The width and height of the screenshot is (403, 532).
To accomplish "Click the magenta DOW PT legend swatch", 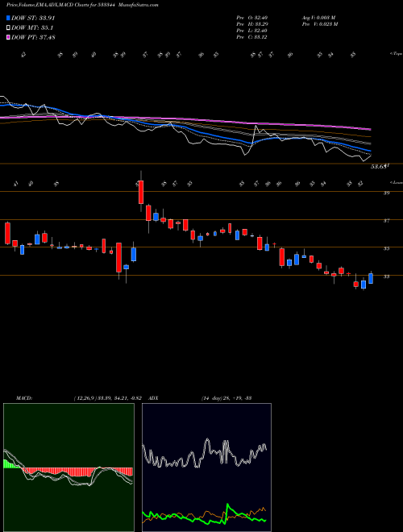I will 8,37.
